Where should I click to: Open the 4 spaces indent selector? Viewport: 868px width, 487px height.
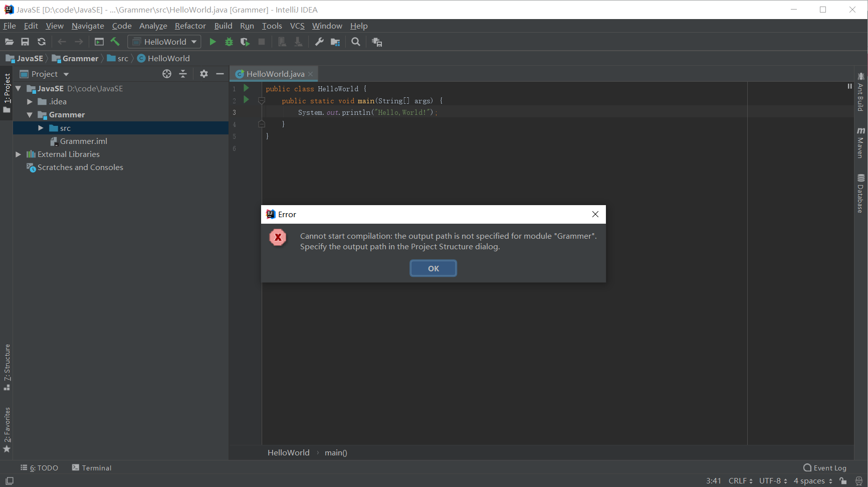(813, 481)
